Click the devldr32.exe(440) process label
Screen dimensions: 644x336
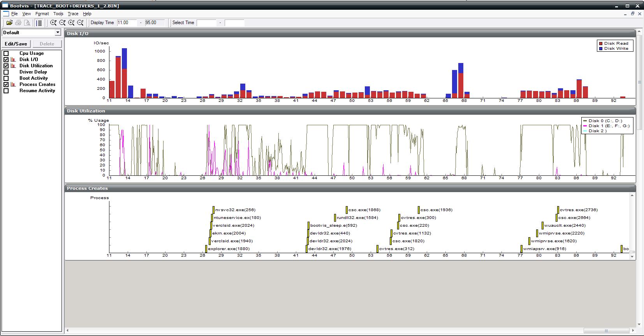[330, 233]
